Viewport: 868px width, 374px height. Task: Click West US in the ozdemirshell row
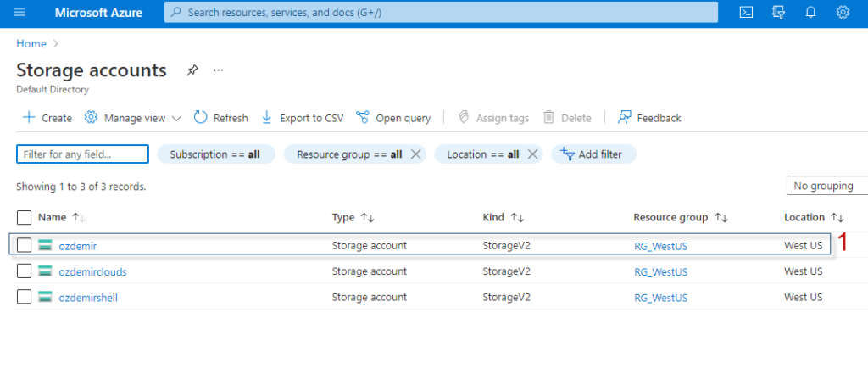(804, 297)
